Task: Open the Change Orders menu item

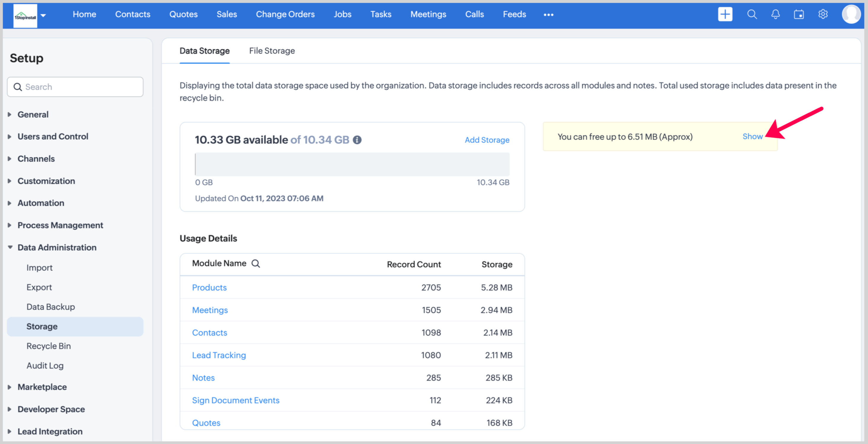Action: tap(285, 14)
